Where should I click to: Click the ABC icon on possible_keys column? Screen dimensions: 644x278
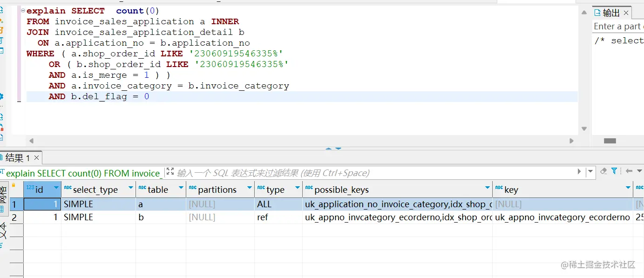309,188
